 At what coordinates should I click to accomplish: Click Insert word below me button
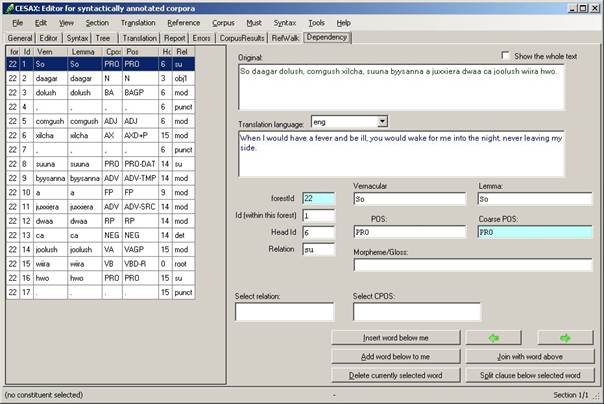click(395, 338)
